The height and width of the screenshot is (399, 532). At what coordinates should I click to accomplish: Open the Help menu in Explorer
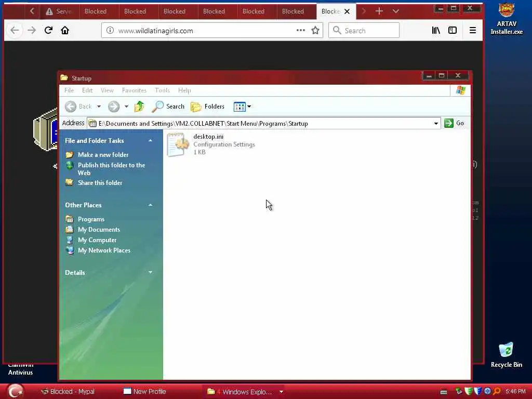click(x=184, y=90)
